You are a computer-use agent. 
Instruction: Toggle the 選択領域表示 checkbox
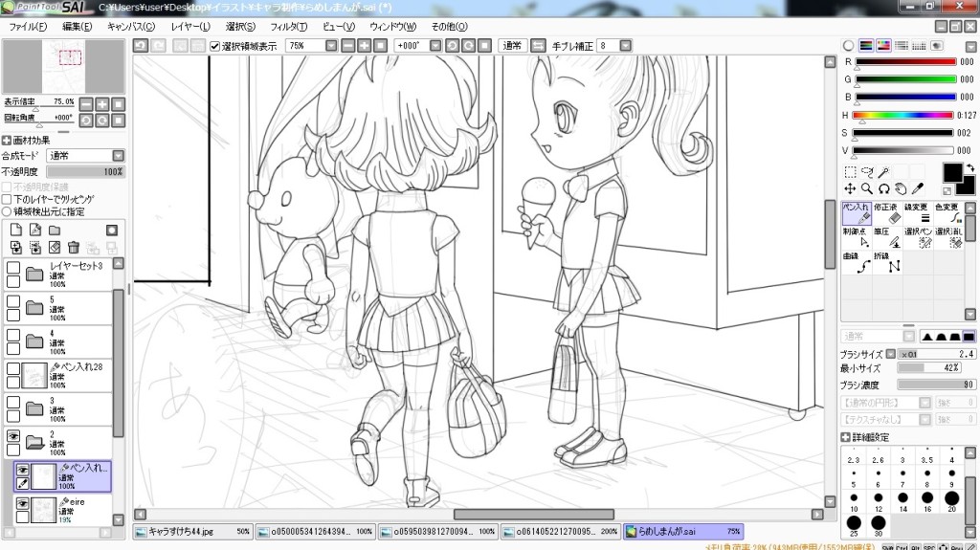(214, 45)
